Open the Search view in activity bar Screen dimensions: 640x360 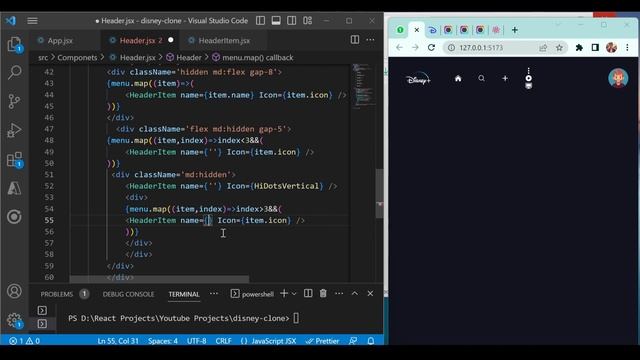tap(14, 73)
